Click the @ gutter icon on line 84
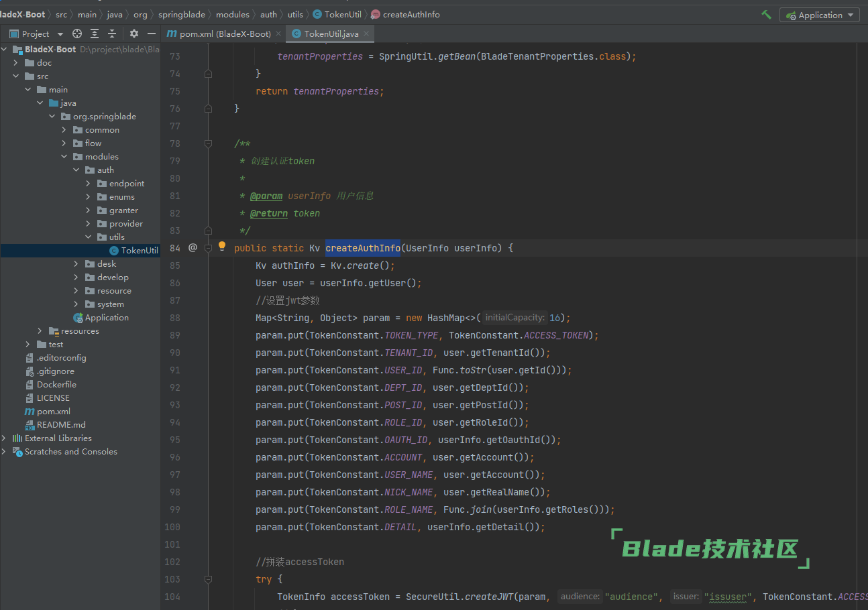Screen dimensions: 868x610 (193, 248)
